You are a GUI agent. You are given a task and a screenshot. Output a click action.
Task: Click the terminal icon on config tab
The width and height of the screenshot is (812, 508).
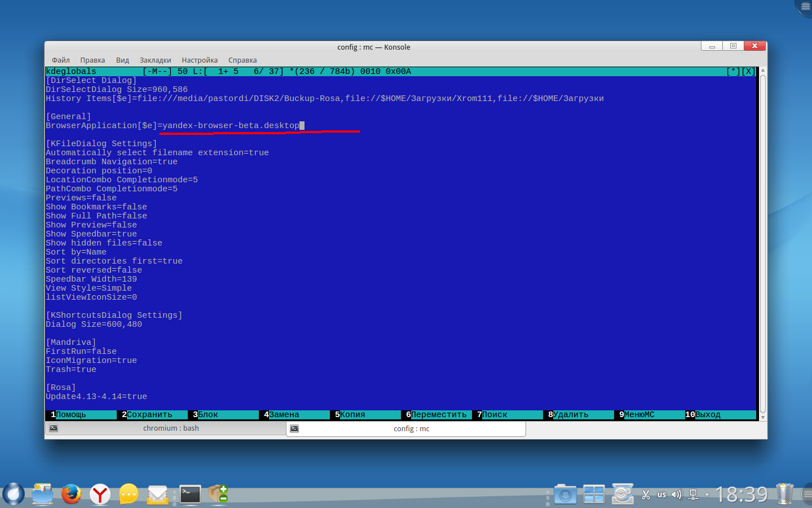pyautogui.click(x=294, y=429)
